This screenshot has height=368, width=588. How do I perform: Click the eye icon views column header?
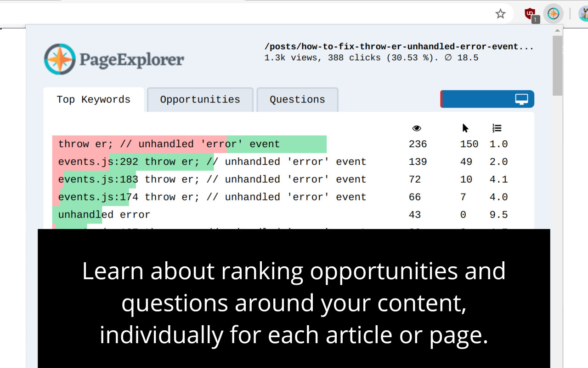pos(416,128)
